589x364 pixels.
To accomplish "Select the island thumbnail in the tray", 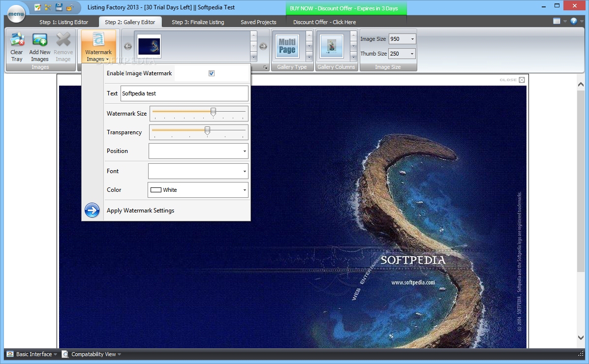I will [x=149, y=46].
